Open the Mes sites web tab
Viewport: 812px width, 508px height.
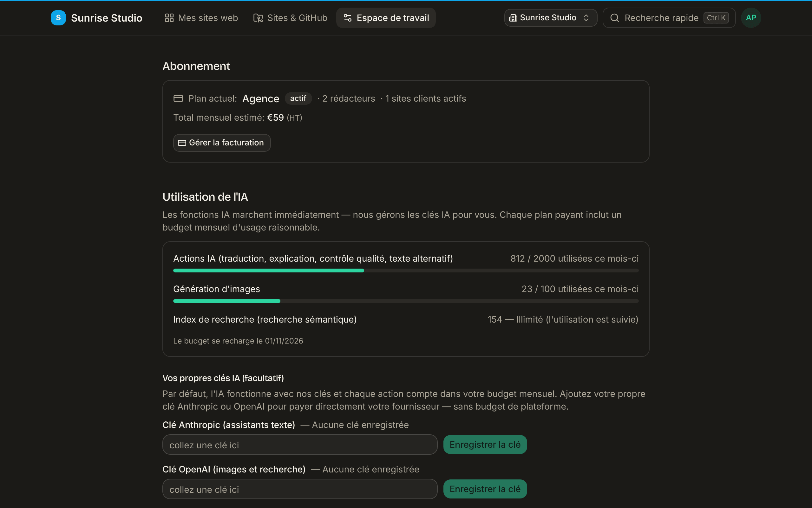[201, 18]
